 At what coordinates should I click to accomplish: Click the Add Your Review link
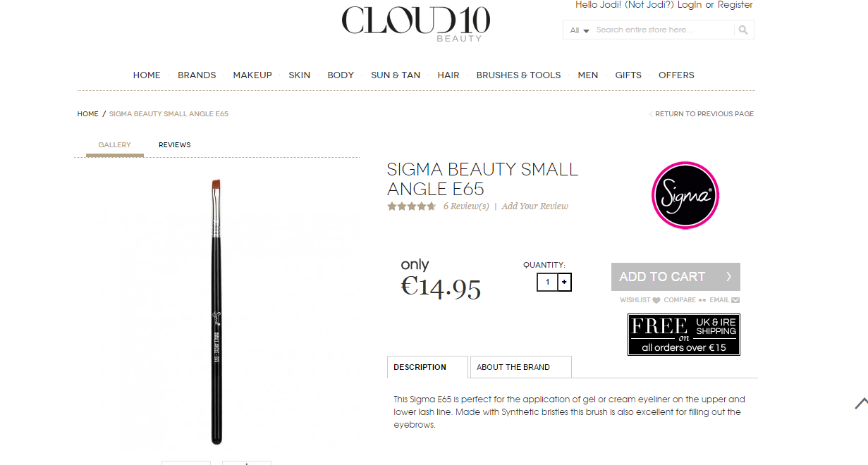534,206
